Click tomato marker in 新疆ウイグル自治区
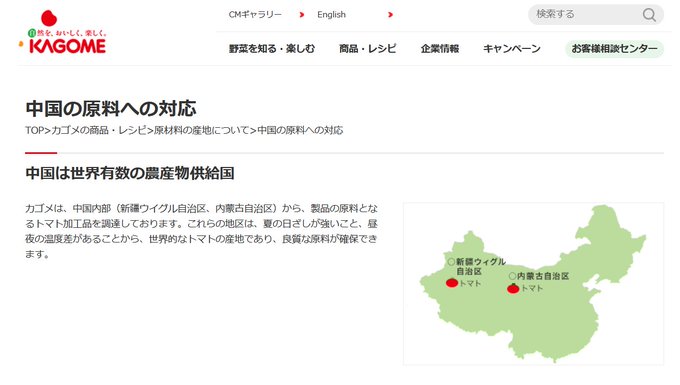Viewport: 680px width, 385px height. point(452,283)
